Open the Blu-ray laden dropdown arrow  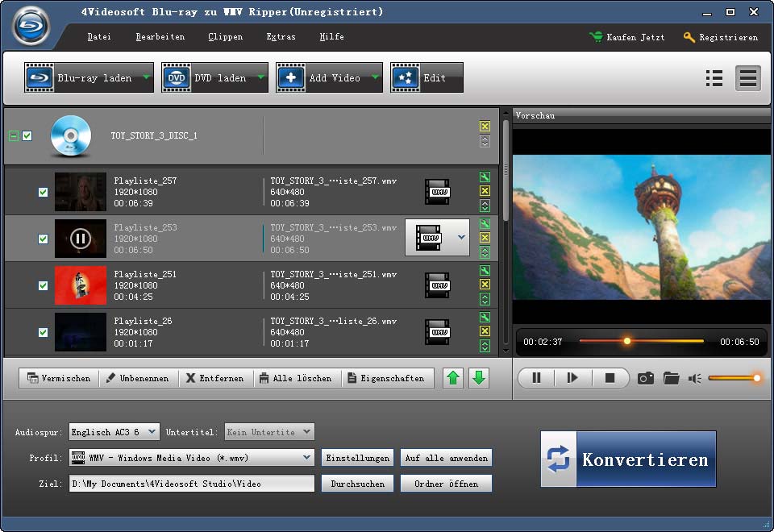click(x=146, y=78)
